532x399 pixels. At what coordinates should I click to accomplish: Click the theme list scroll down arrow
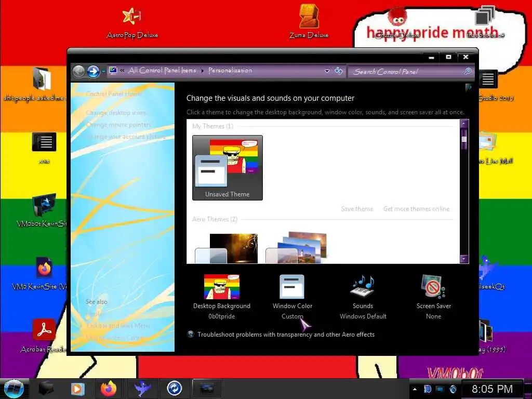pyautogui.click(x=464, y=259)
